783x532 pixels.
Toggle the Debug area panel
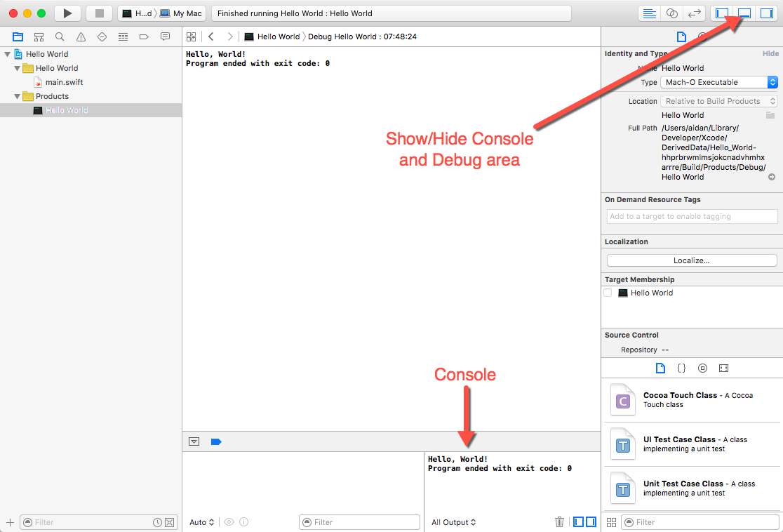[x=744, y=13]
